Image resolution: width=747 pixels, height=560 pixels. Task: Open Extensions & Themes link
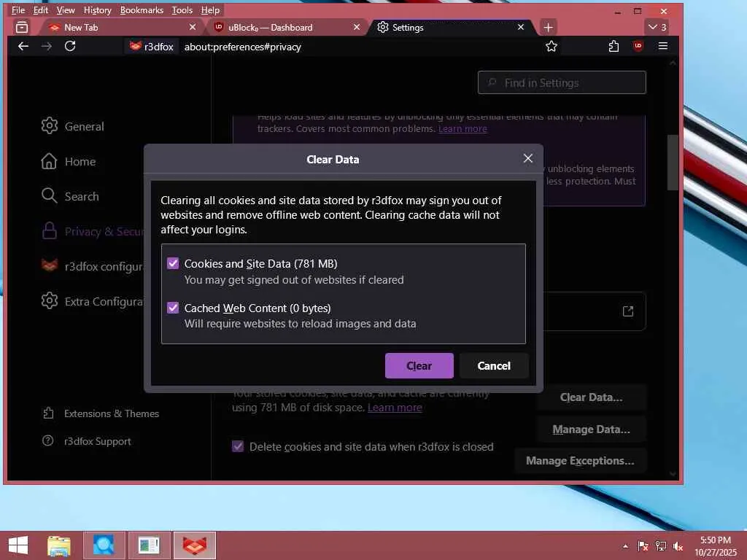click(x=101, y=413)
